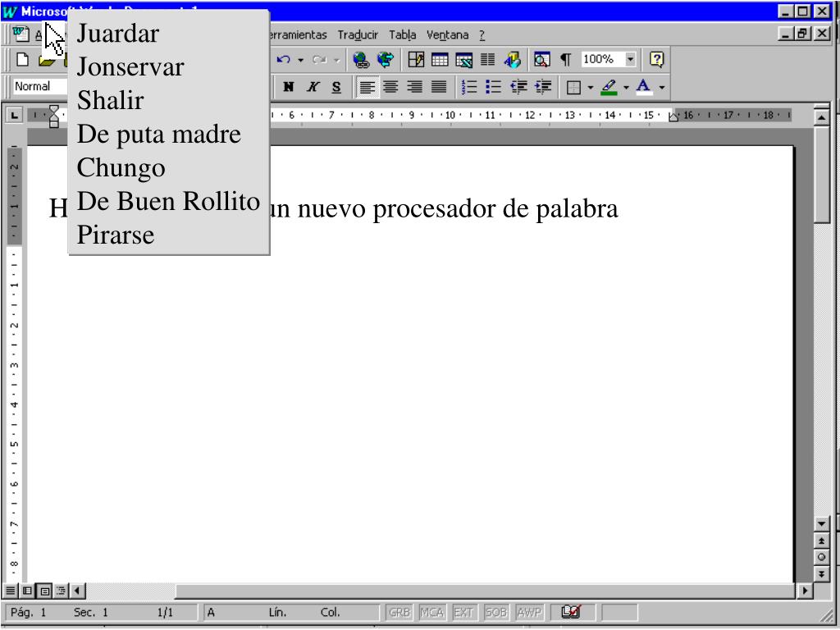Open the Redo history dropdown arrow
840x630 pixels.
point(337,60)
